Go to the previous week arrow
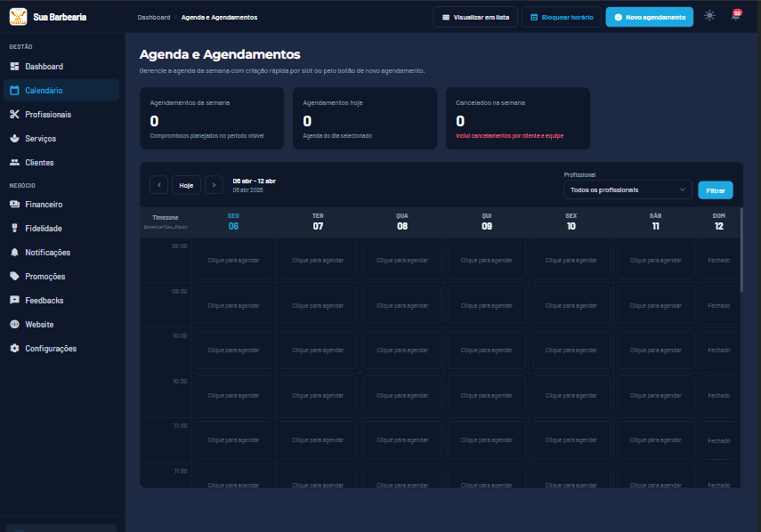 158,185
